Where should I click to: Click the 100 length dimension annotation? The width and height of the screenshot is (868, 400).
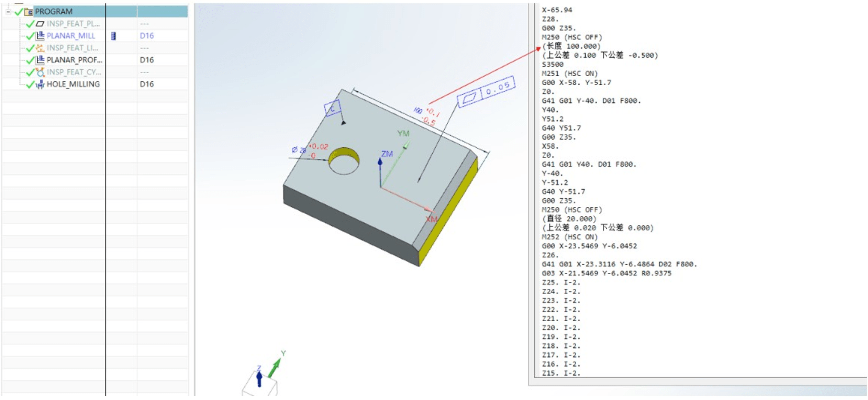click(x=418, y=110)
